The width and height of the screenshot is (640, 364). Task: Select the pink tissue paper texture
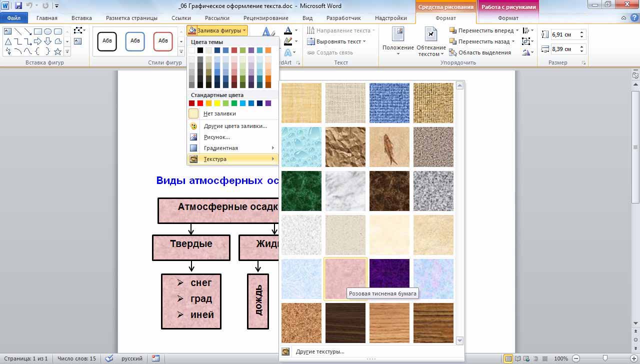[x=345, y=279]
